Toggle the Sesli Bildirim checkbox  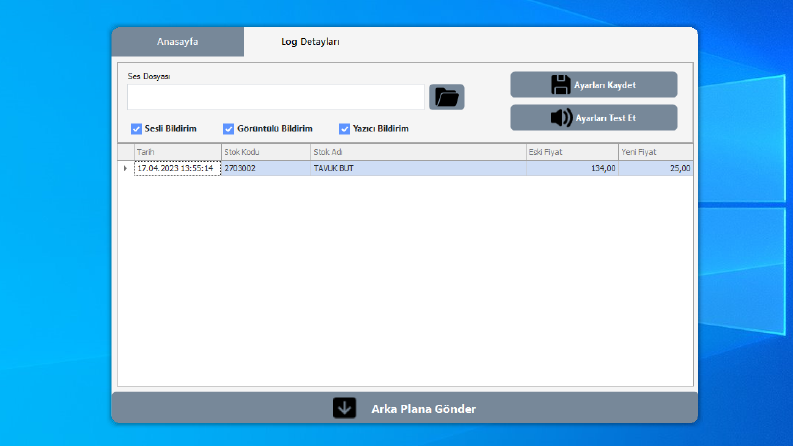coord(136,129)
